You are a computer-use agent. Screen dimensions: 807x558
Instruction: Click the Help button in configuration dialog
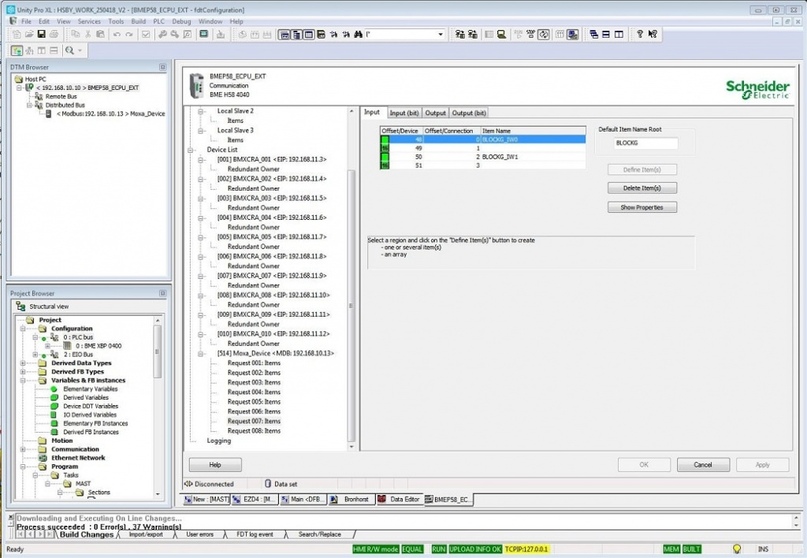pyautogui.click(x=215, y=465)
